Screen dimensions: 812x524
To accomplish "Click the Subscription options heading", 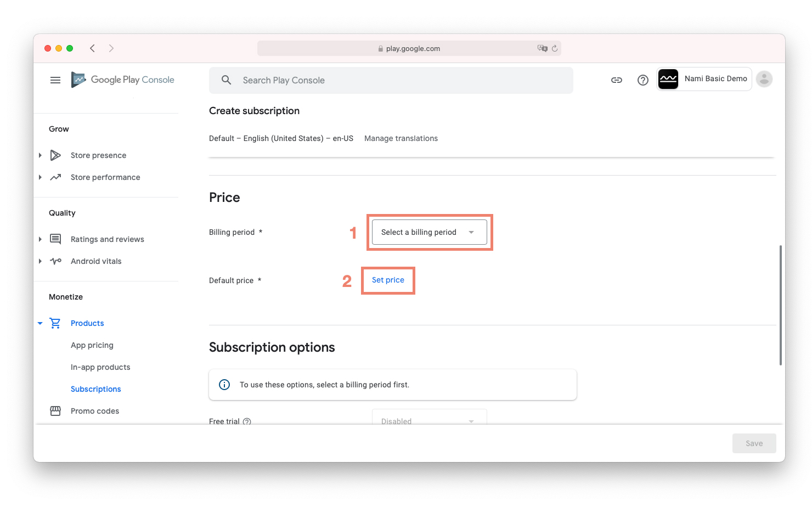I will [272, 347].
